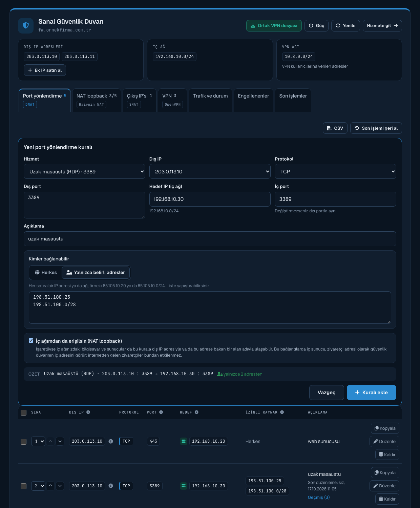The height and width of the screenshot is (508, 420).
Task: Click internal network chip 192.168.10.0/24
Action: click(x=174, y=57)
